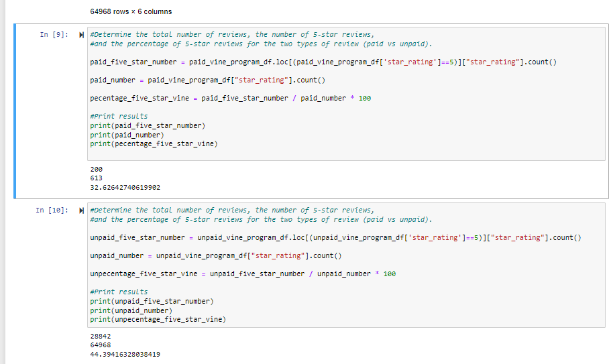
Task: Click '#Print results' comment in cell 9
Action: coord(119,117)
